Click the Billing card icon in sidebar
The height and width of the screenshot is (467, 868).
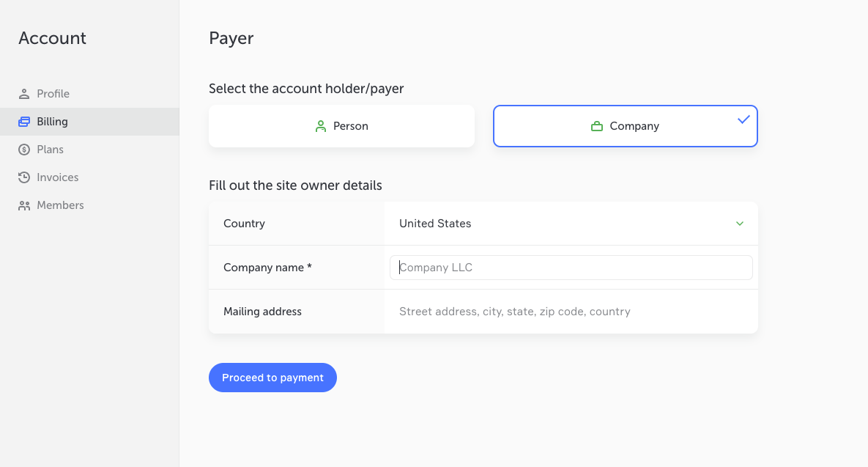24,122
